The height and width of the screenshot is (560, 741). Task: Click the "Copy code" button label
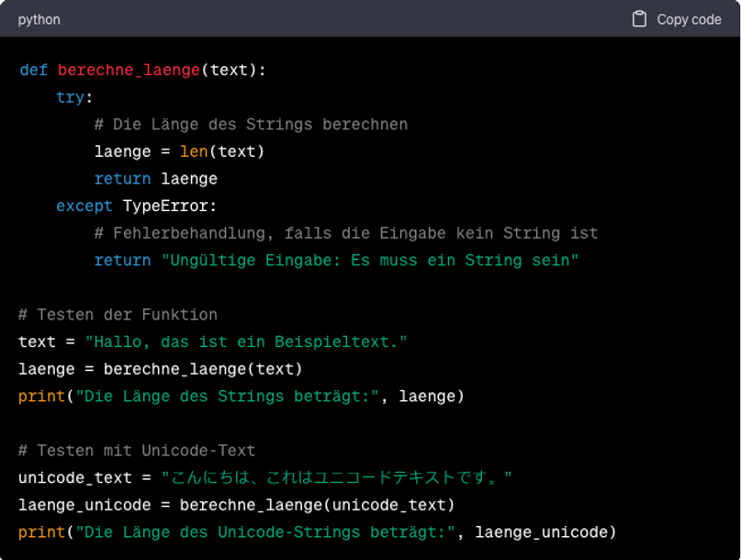[x=689, y=19]
